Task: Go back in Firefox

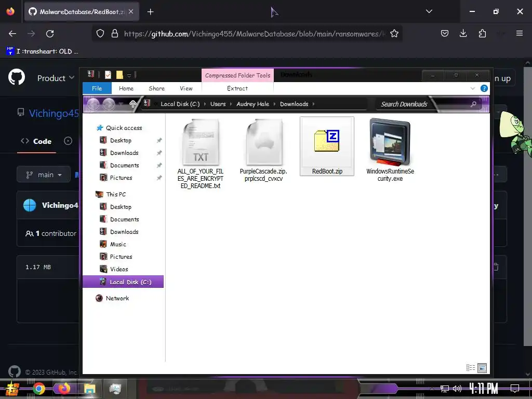Action: [x=12, y=34]
